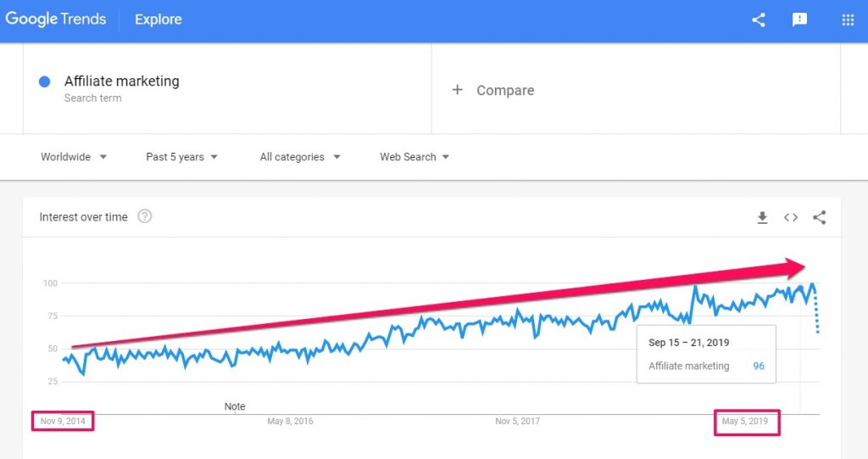Click the Nov 9, 2014 date label
868x459 pixels.
coord(63,421)
